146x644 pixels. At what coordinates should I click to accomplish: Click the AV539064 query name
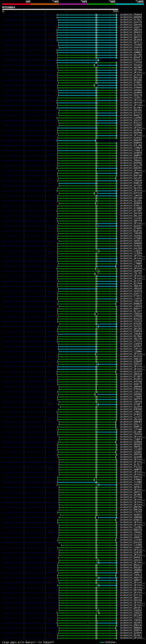tap(8, 7)
